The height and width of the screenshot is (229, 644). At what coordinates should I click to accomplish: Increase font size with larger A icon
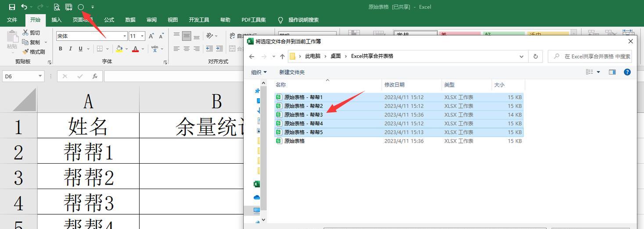tap(151, 36)
